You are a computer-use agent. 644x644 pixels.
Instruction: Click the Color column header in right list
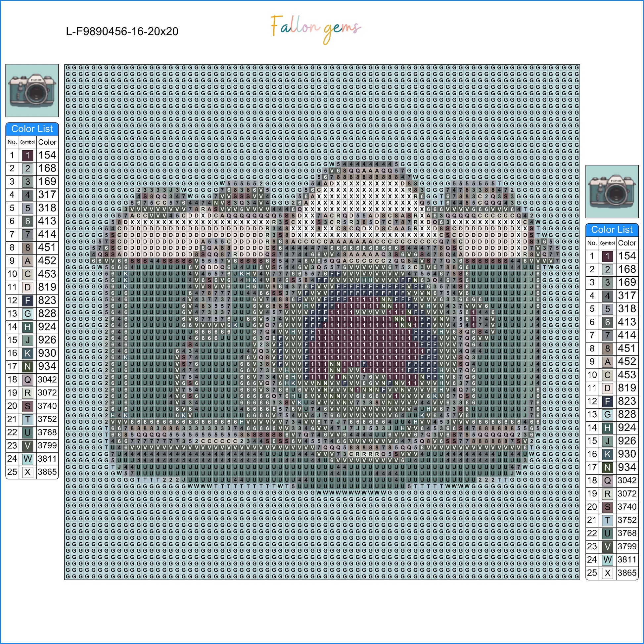pyautogui.click(x=627, y=243)
